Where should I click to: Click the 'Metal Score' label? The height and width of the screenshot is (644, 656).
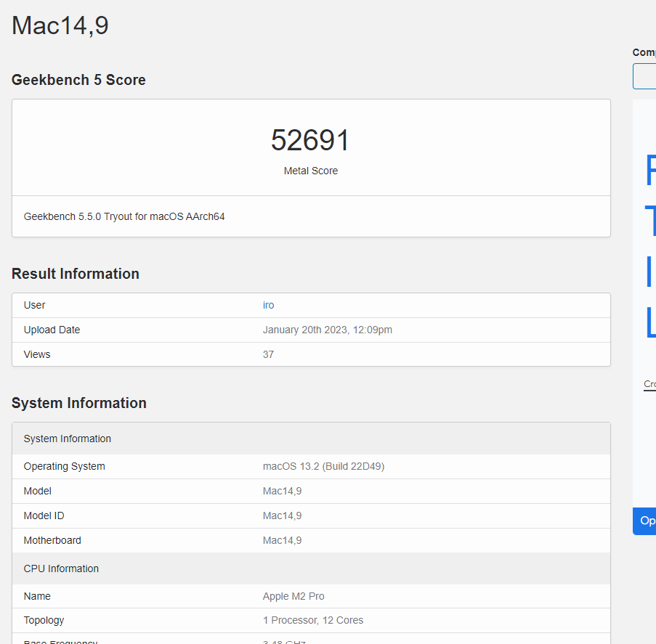[x=310, y=171]
